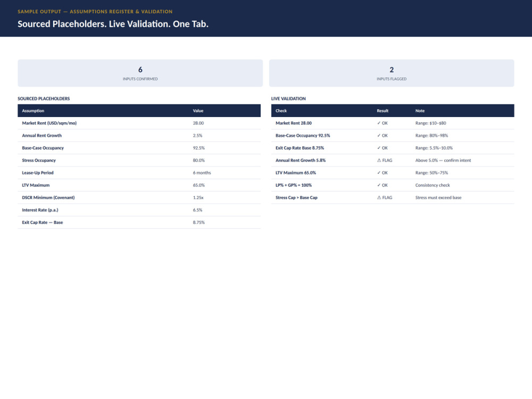The height and width of the screenshot is (399, 532).
Task: Click the note 'Consistency check'
Action: coord(433,185)
